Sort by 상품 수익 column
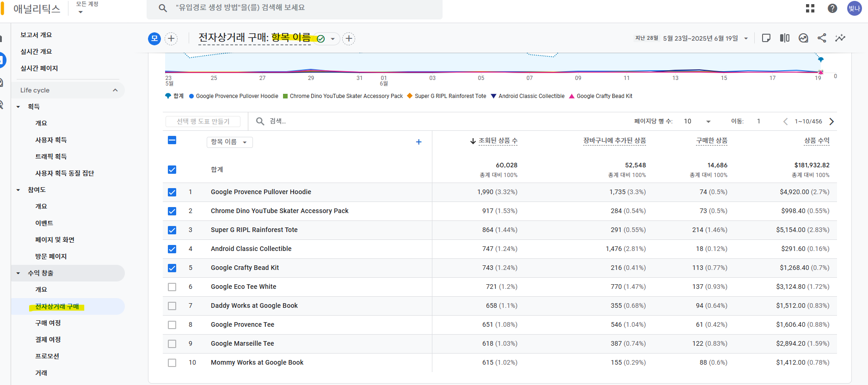868x385 pixels. pyautogui.click(x=817, y=141)
